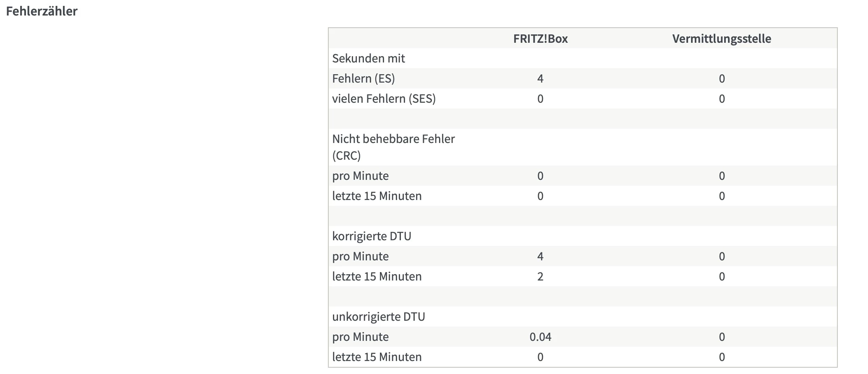
Task: Click the "Nicht behebbare Fehler (CRC)" label
Action: pos(393,147)
